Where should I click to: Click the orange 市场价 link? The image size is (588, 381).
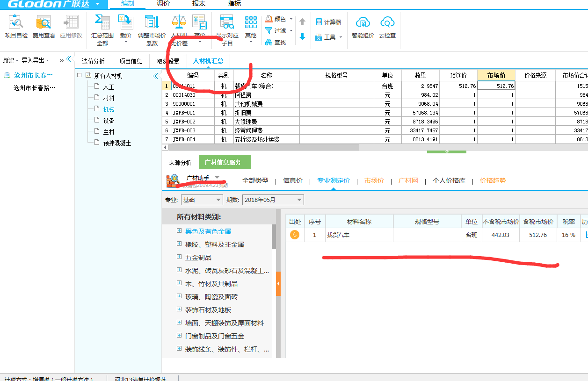tap(374, 180)
